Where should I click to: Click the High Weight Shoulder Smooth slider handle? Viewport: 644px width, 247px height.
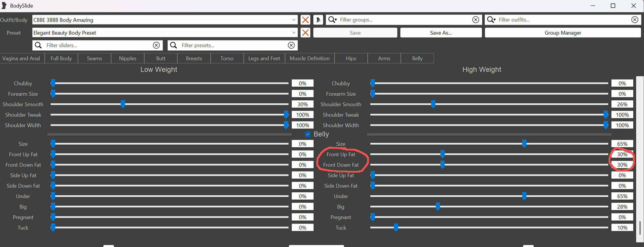point(433,104)
